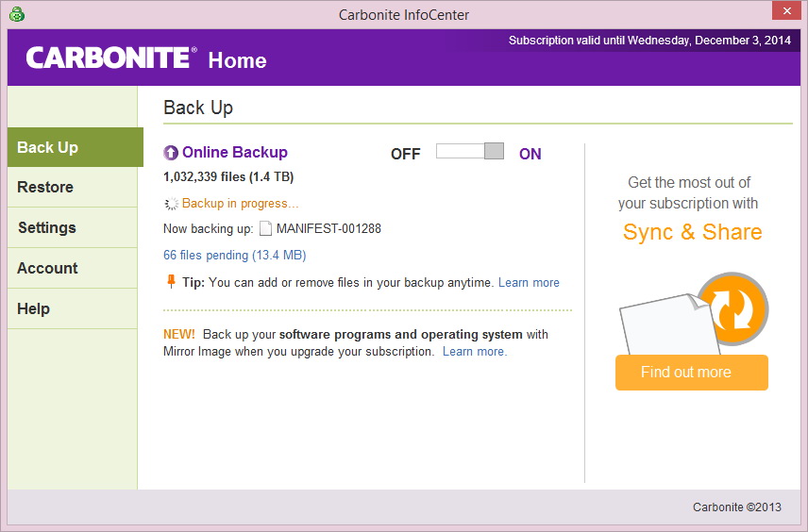Open the Restore sidebar tab
808x532 pixels.
point(73,187)
